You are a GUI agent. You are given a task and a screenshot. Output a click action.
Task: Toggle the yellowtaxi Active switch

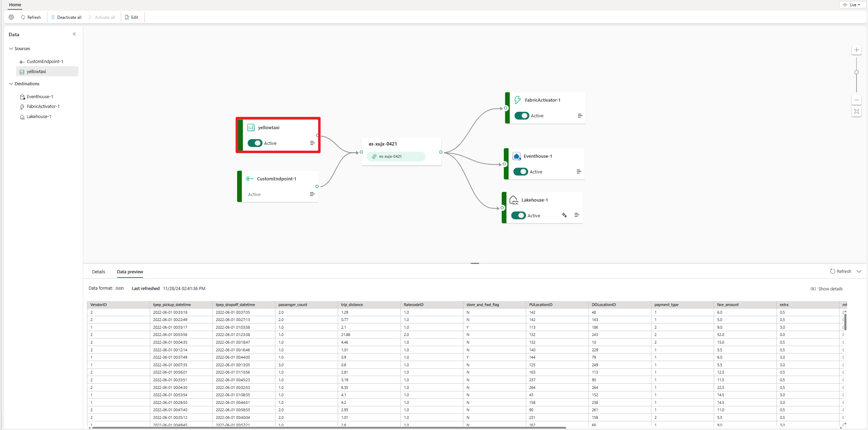click(x=255, y=143)
